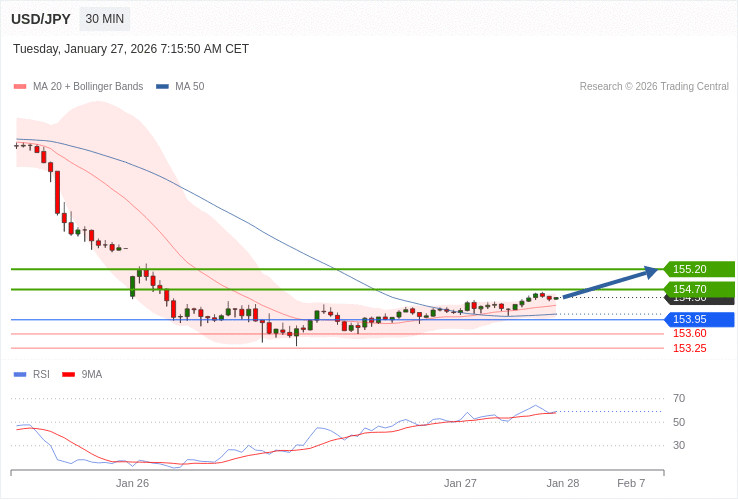Click the 'Jan 28' date axis label

click(563, 484)
